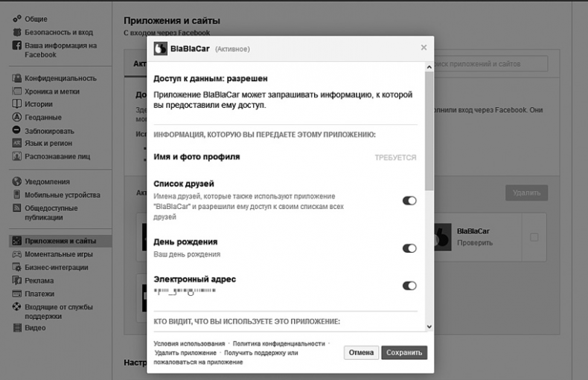Click the BlaBlaCar logo icon in dialog header

(160, 49)
